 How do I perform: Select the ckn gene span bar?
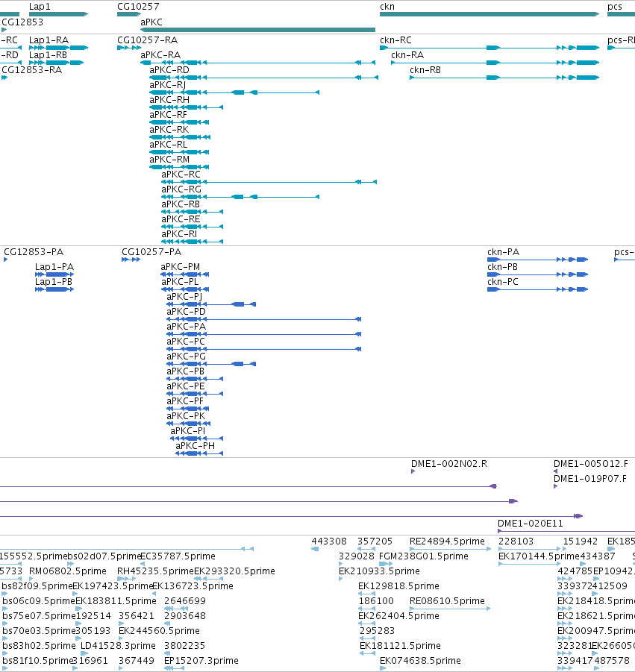[489, 14]
